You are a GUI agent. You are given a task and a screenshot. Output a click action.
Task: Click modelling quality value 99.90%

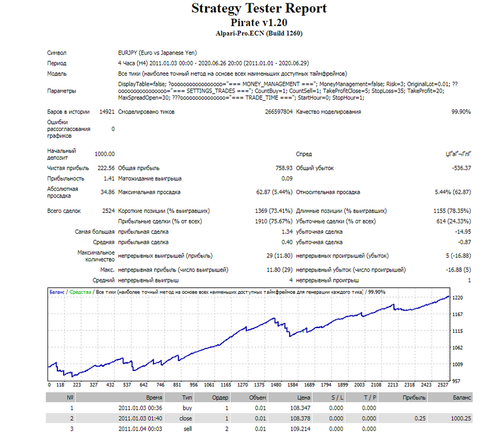[461, 112]
